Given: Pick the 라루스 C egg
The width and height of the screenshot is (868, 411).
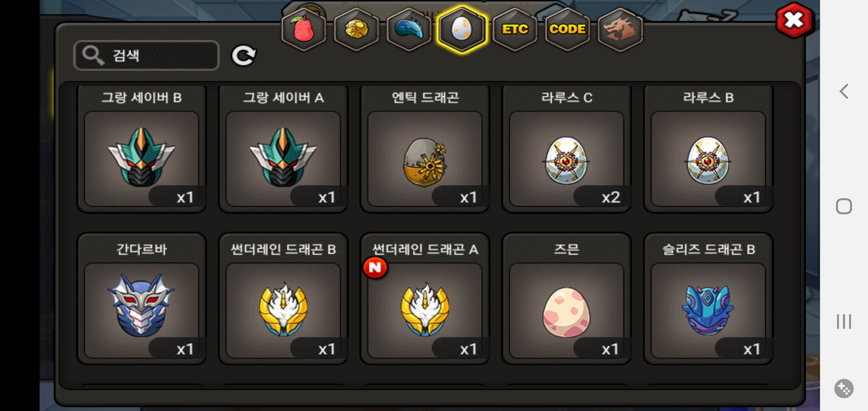Looking at the screenshot, I should tap(566, 148).
